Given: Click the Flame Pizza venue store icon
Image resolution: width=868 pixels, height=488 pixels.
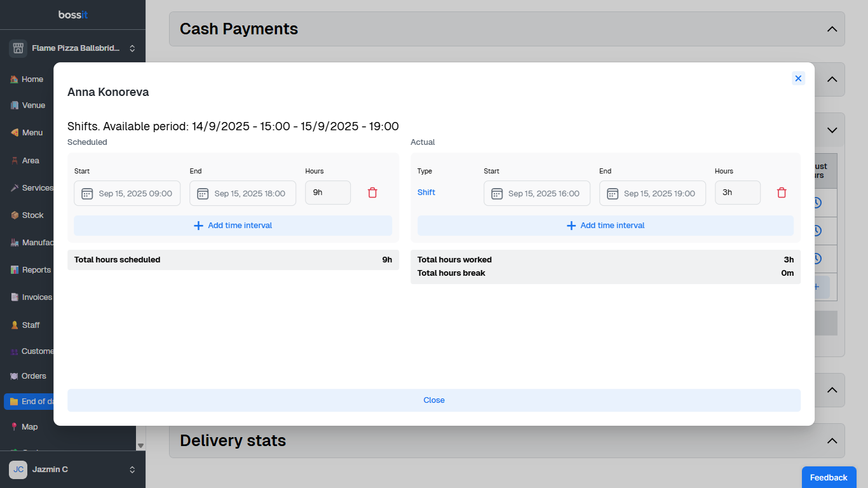Looking at the screenshot, I should [x=18, y=48].
